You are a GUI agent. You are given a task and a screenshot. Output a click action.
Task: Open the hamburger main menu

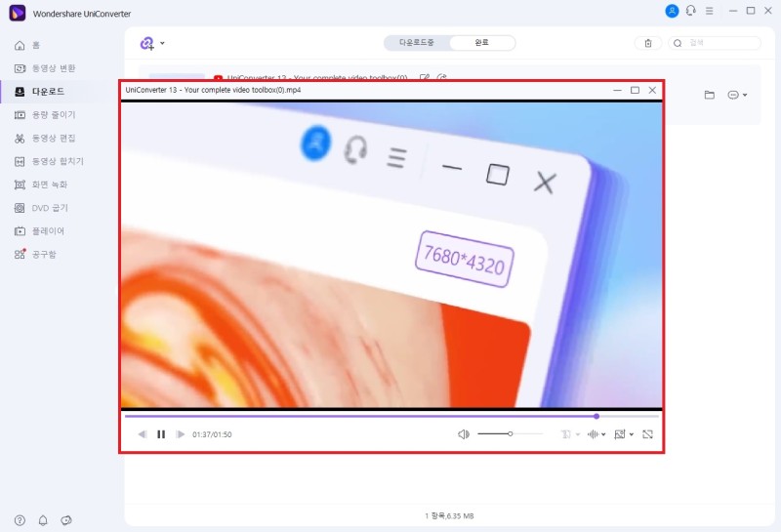[710, 11]
